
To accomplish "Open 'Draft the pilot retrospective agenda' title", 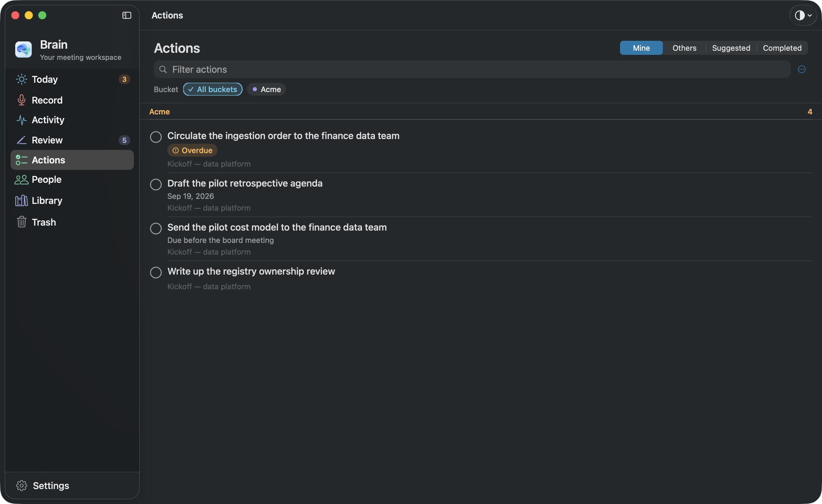I will [245, 183].
